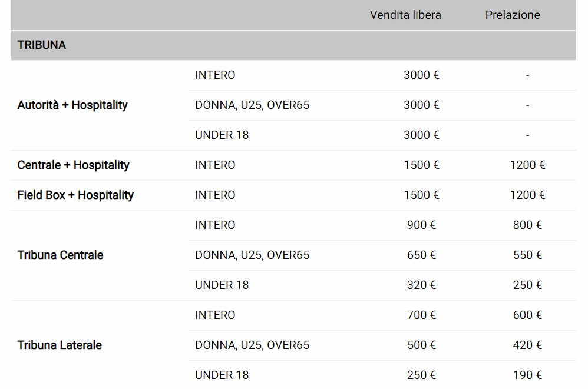Select the 190 € Tribuna Laterale UNDER 18 price

527,375
